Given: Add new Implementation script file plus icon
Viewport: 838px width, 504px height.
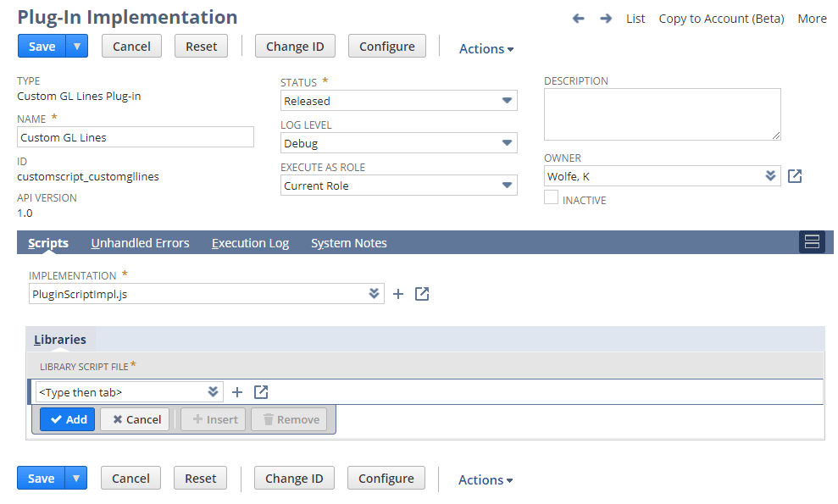Looking at the screenshot, I should click(x=398, y=294).
